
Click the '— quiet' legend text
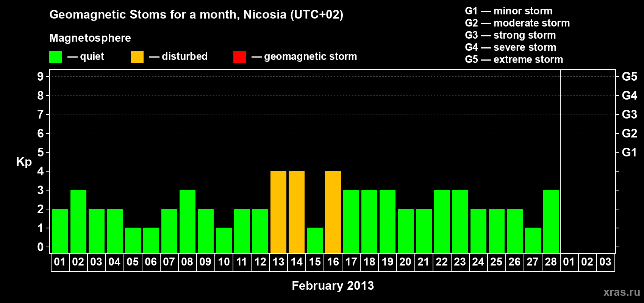86,57
